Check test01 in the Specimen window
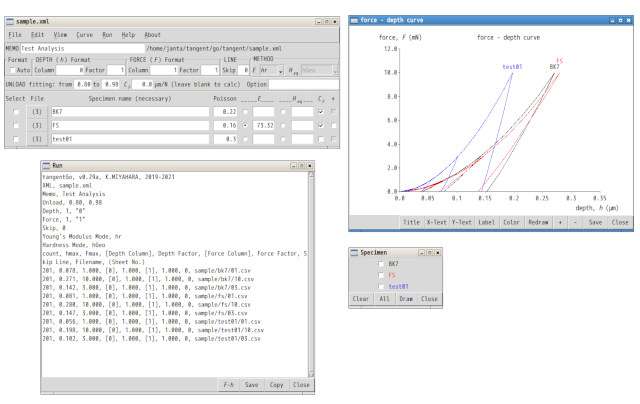This screenshot has width=640, height=404. [381, 286]
